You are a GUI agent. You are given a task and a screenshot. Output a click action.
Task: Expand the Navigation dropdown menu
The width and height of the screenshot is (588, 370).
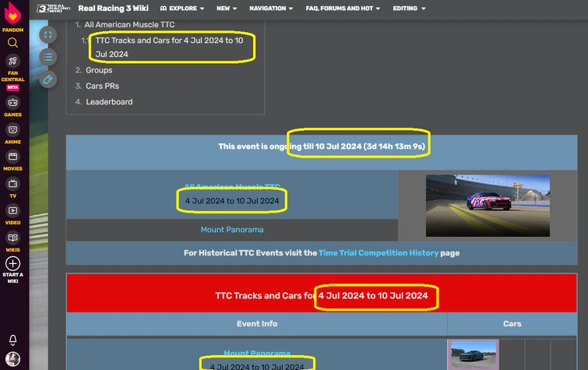(271, 9)
